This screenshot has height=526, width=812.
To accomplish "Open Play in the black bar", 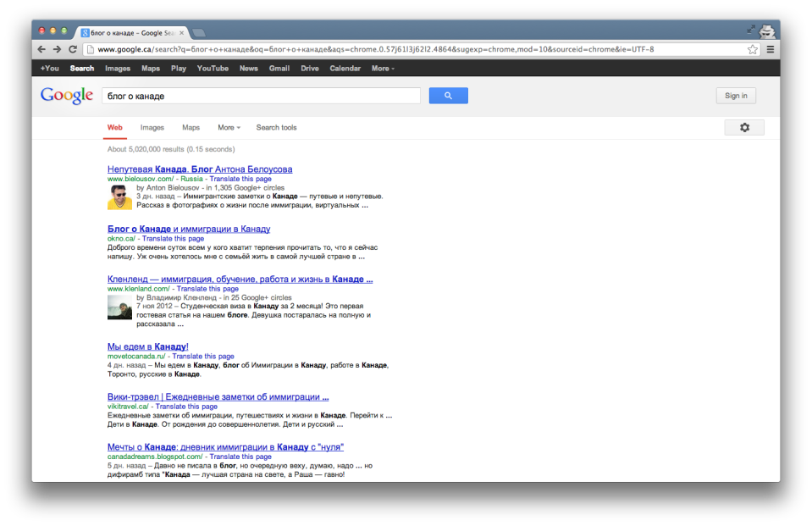I will point(179,69).
